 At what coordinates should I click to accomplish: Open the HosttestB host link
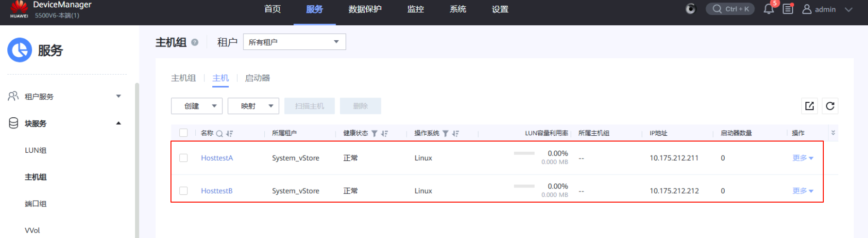click(x=217, y=191)
